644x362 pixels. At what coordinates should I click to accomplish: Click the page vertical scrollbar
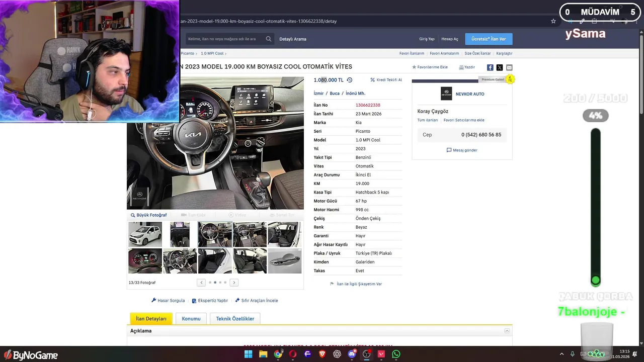tap(641, 75)
